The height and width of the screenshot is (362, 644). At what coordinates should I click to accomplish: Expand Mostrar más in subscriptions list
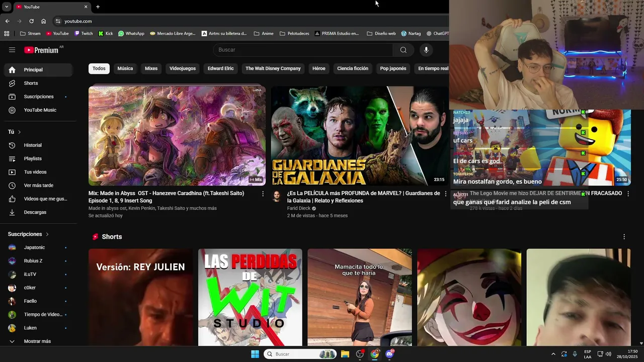(38, 341)
